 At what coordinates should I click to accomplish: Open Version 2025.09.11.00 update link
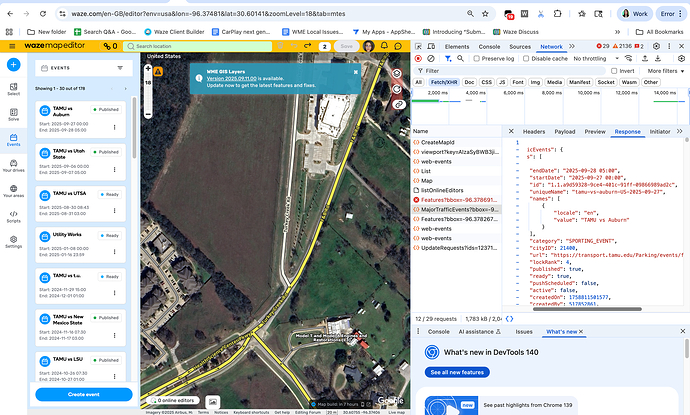(x=231, y=78)
